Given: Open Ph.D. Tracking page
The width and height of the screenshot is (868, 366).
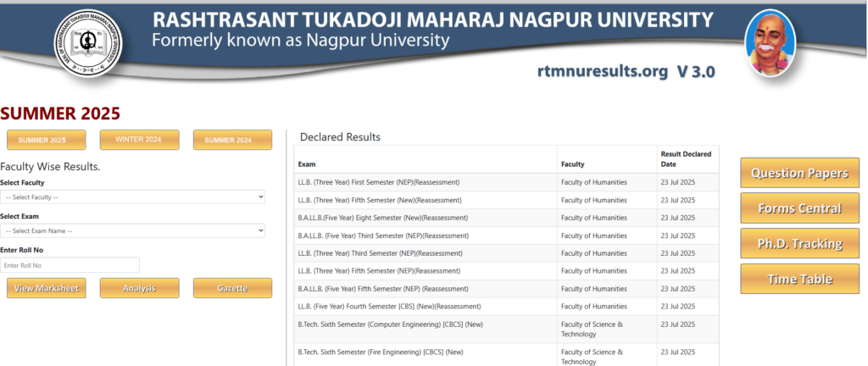Looking at the screenshot, I should point(799,244).
